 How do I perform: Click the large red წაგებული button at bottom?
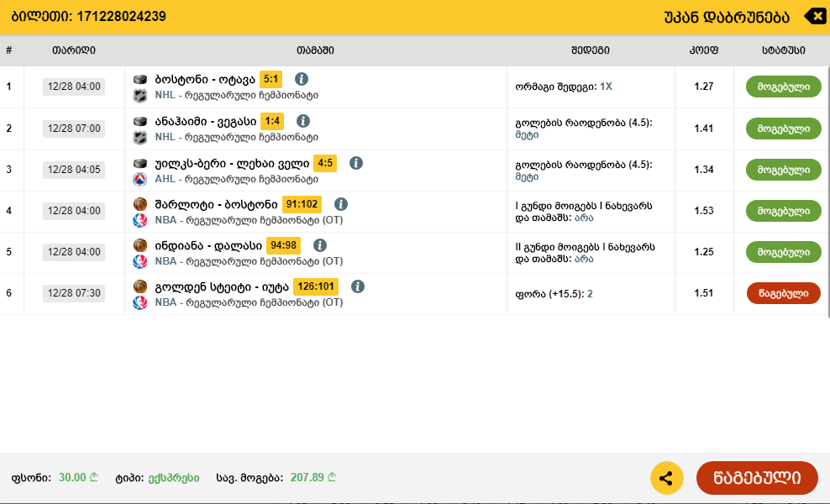pyautogui.click(x=757, y=478)
